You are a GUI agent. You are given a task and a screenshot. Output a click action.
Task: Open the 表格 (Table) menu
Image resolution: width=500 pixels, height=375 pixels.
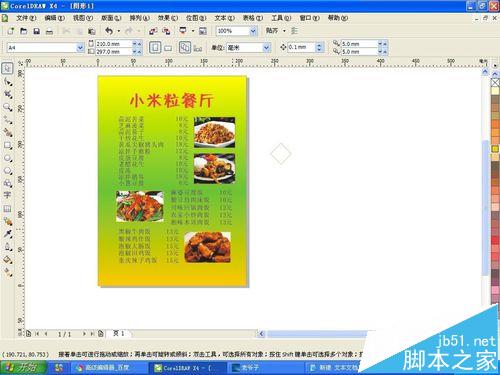253,18
